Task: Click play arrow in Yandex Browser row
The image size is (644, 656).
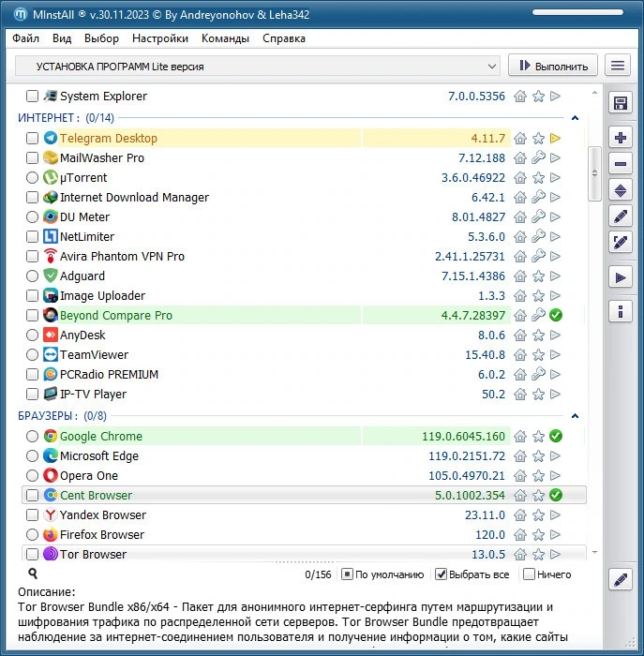Action: click(555, 514)
